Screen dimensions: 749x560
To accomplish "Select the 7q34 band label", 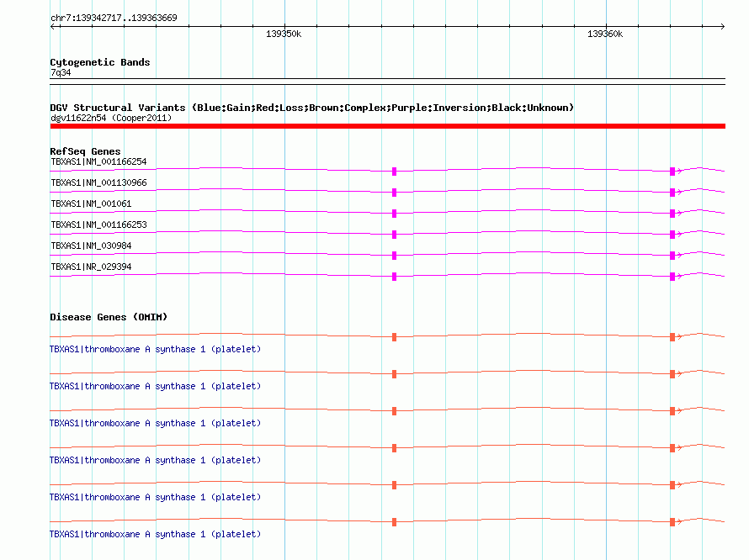I will pos(61,72).
